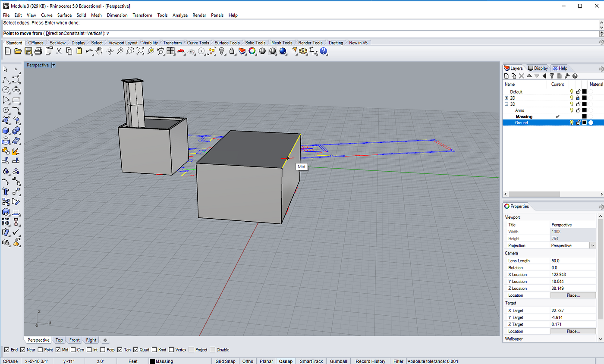Click the Undo arrow icon
This screenshot has height=364, width=604.
(x=89, y=51)
